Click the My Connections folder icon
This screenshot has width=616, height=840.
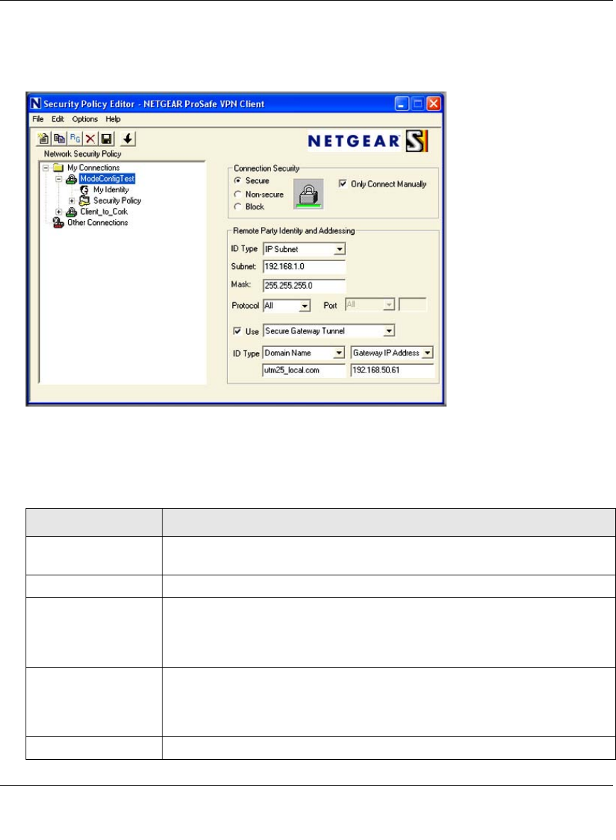click(x=58, y=167)
